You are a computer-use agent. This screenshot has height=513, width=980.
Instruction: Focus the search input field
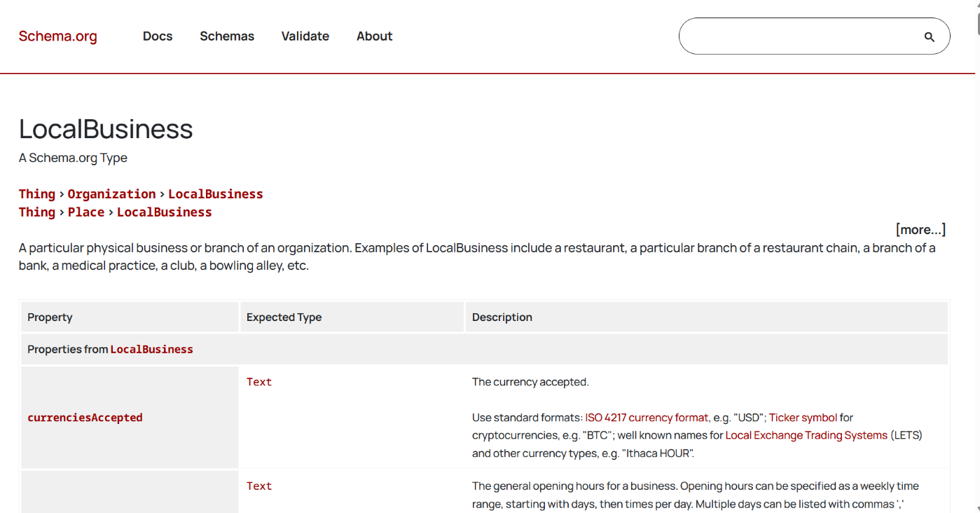pos(799,36)
